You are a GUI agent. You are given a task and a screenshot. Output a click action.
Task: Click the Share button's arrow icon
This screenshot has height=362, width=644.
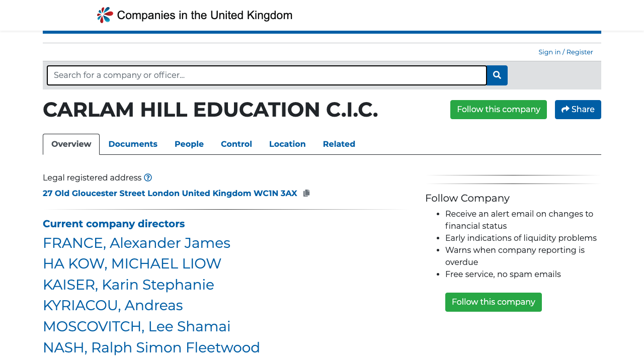click(x=565, y=109)
